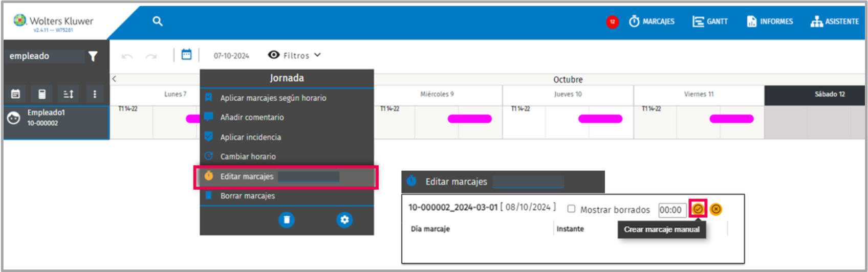Check the Mostrar borrados checkbox
The height and width of the screenshot is (272, 868).
[571, 209]
